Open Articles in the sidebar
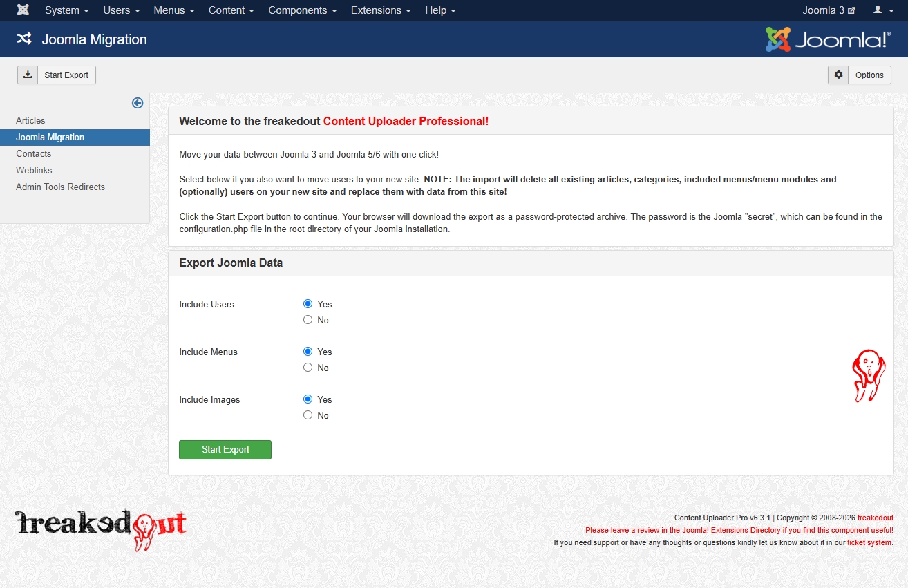 pos(30,120)
